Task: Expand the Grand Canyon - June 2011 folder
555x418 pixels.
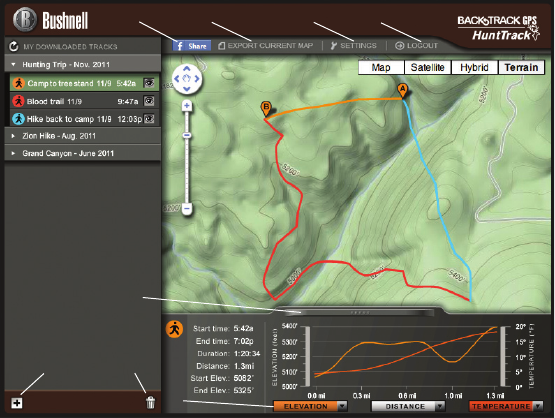Action: (x=13, y=153)
